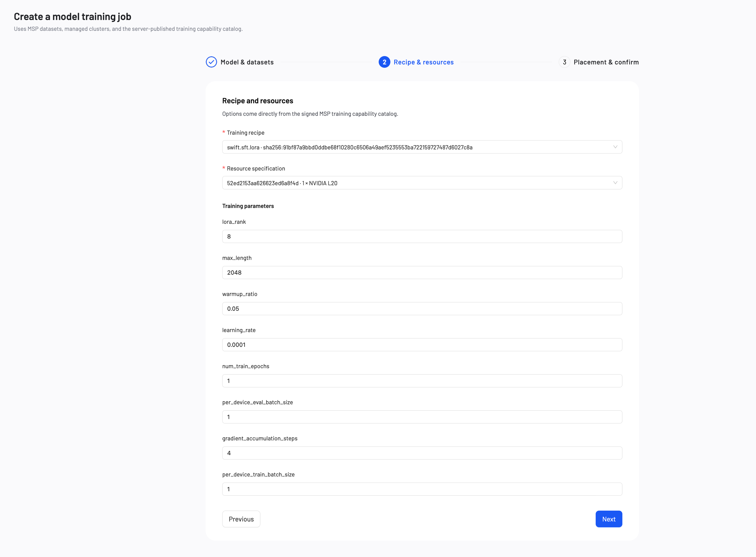Viewport: 756px width, 557px height.
Task: Click the 'Uses MSP datasets, managed clusters' subtitle
Action: tap(128, 29)
